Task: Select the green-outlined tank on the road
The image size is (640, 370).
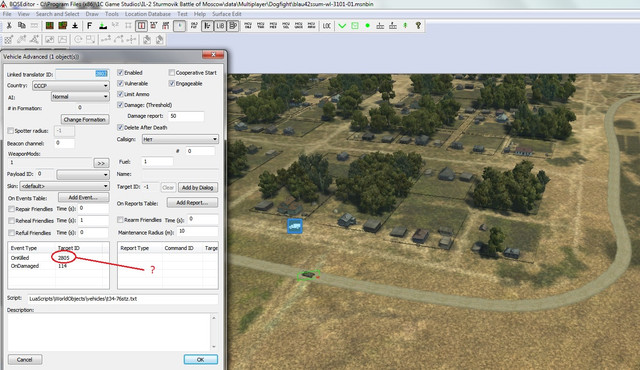Action: point(308,275)
